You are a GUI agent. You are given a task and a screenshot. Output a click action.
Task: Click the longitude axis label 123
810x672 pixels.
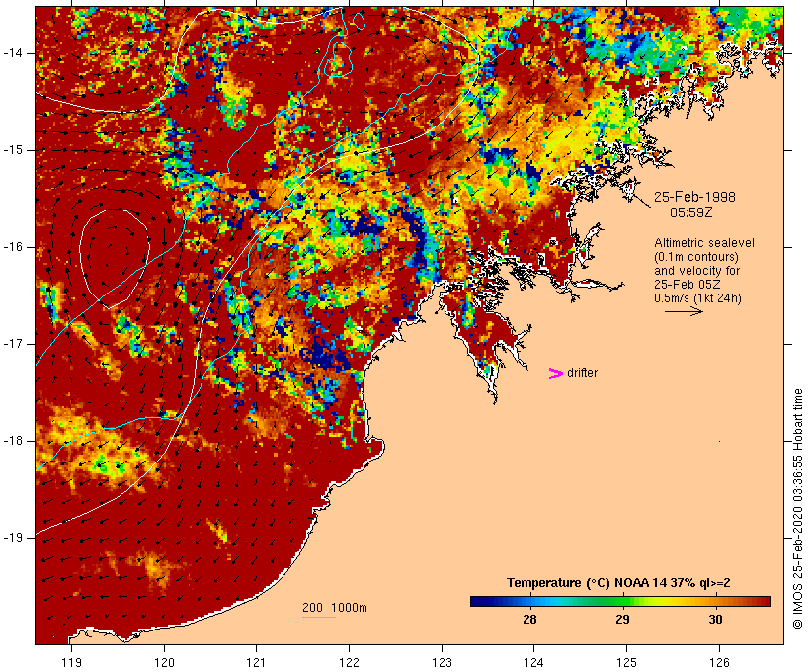pos(442,662)
